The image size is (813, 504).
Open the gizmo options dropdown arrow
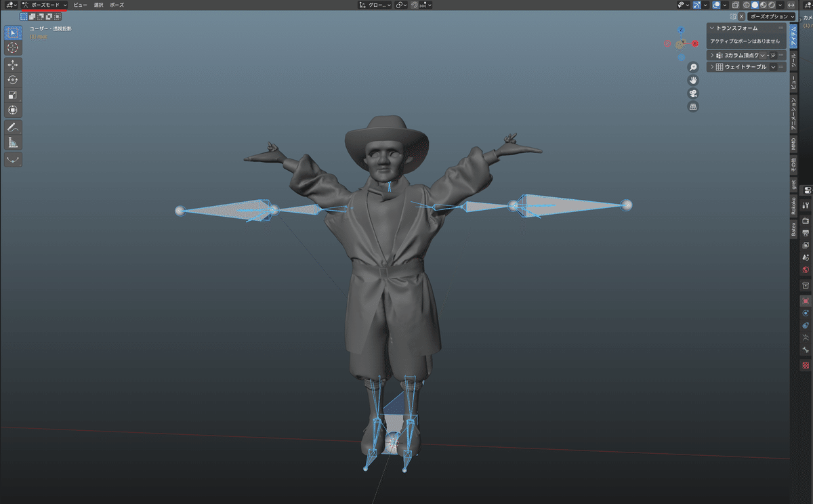[x=705, y=5]
